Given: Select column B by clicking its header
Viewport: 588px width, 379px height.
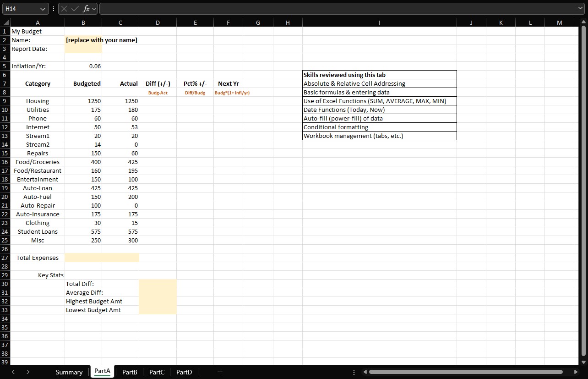Looking at the screenshot, I should [x=83, y=22].
